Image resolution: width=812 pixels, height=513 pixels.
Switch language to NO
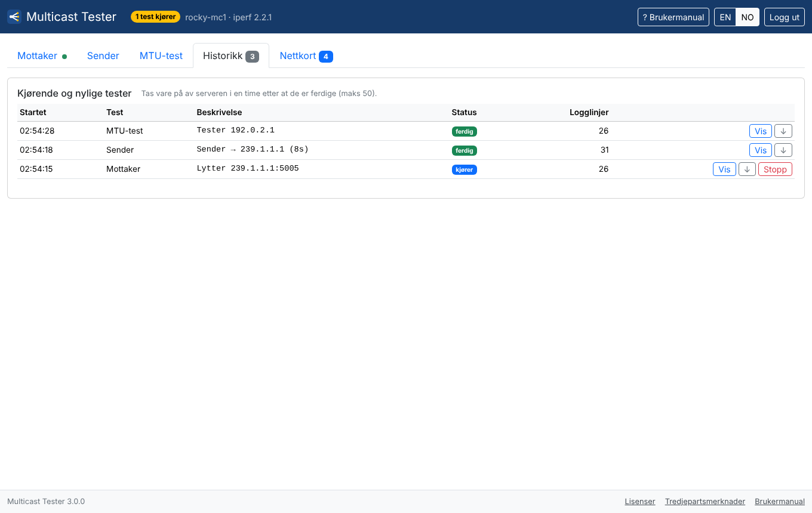(748, 17)
